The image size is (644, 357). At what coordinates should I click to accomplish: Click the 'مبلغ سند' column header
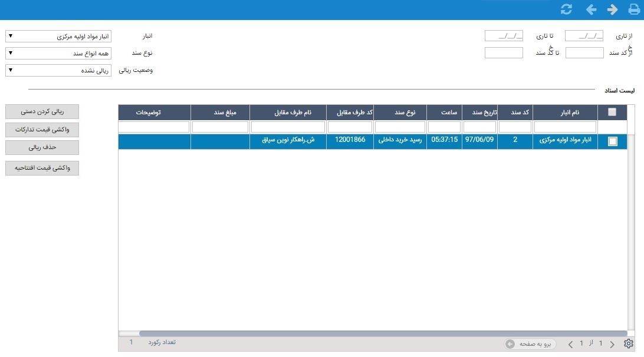click(x=225, y=112)
